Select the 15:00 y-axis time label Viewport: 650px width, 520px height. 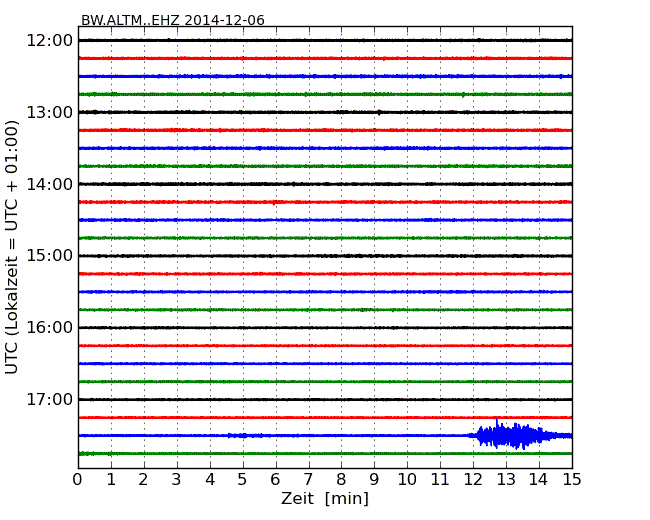click(x=50, y=255)
